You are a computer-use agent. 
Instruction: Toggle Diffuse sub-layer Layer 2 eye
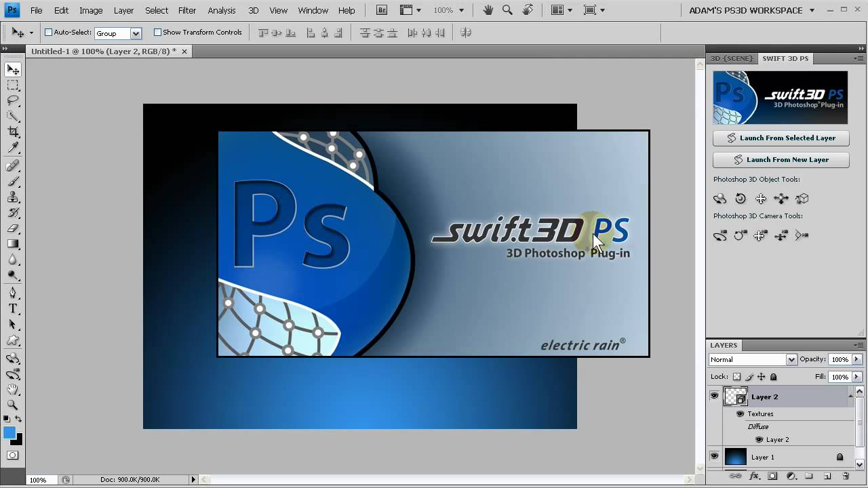pyautogui.click(x=759, y=439)
